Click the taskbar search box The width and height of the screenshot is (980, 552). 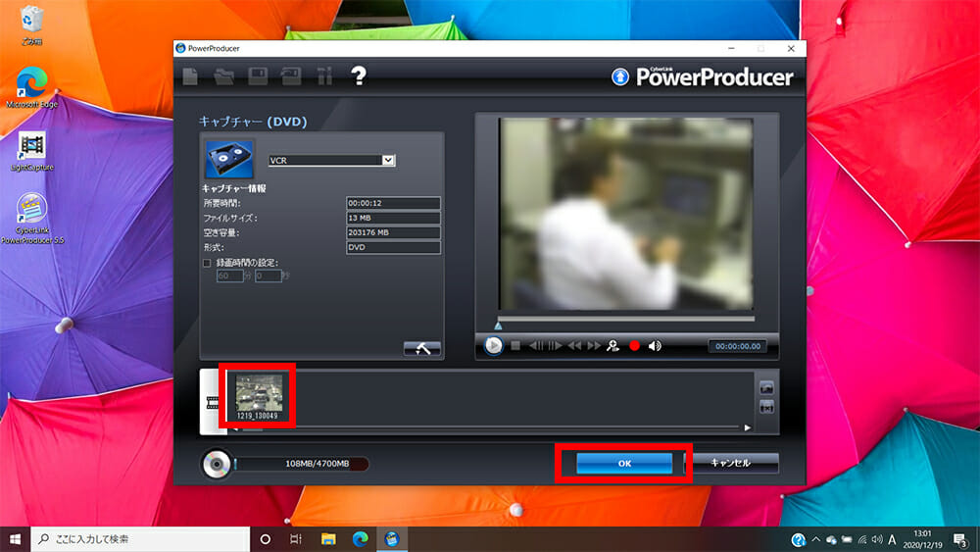[140, 539]
